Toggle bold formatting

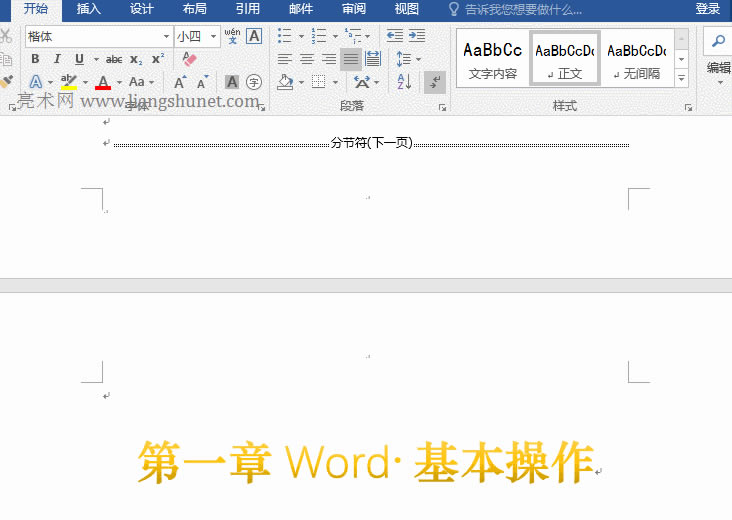[35, 59]
